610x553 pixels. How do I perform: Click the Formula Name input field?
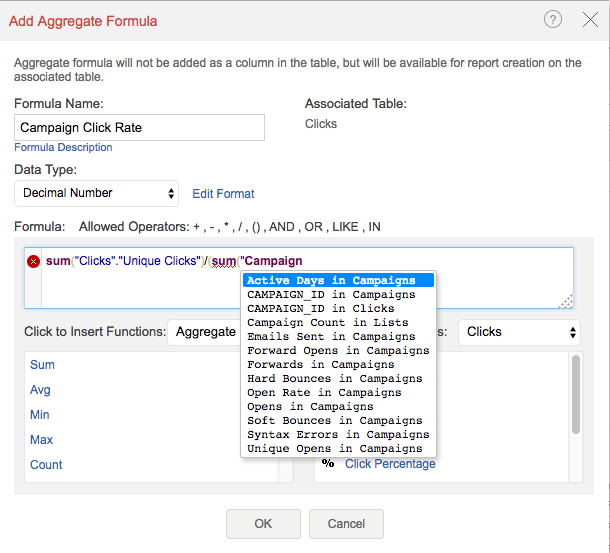pos(140,127)
